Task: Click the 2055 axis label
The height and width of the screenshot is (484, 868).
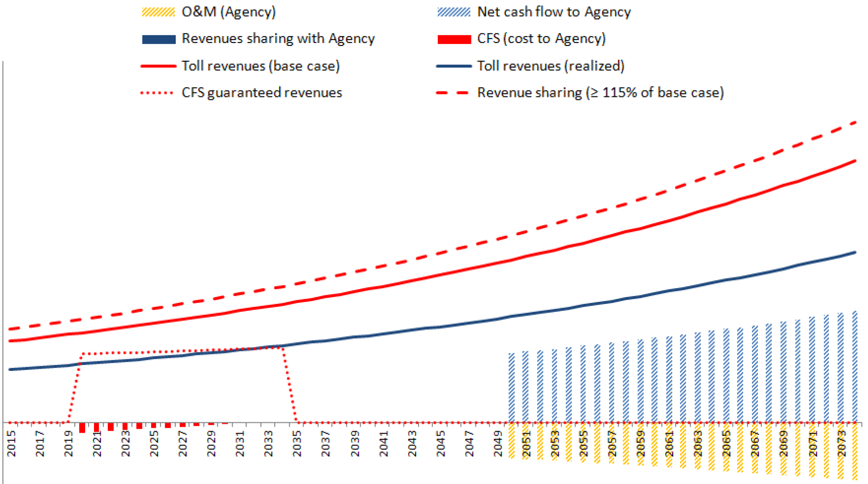Action: (x=584, y=443)
